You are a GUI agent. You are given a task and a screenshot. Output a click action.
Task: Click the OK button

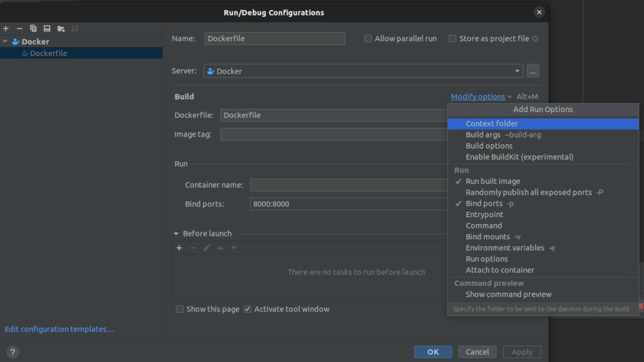tap(432, 352)
